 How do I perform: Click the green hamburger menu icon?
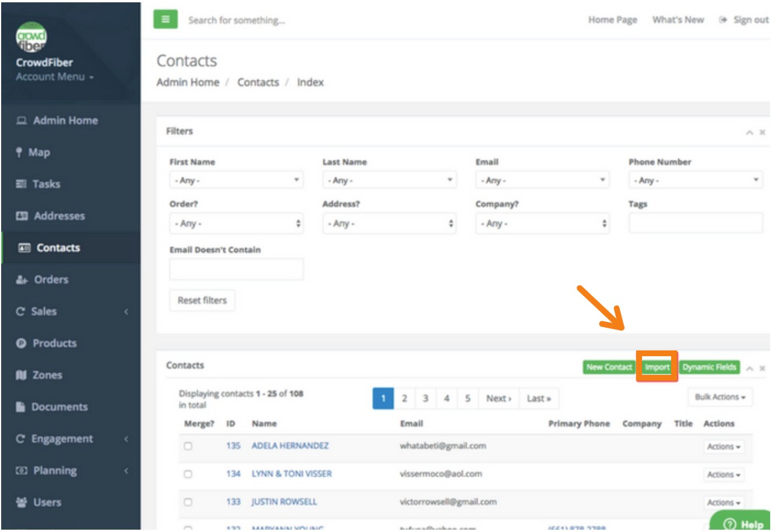[x=165, y=19]
